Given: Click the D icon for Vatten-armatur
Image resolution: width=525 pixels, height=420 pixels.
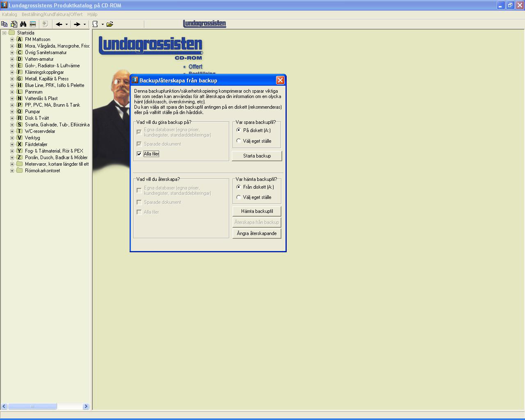Looking at the screenshot, I should pyautogui.click(x=19, y=59).
